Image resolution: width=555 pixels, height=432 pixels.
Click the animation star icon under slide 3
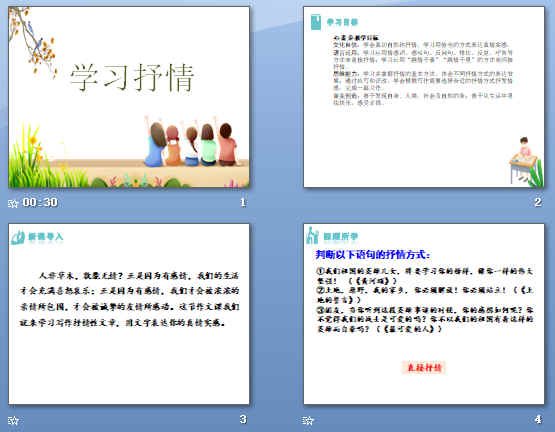coord(13,420)
